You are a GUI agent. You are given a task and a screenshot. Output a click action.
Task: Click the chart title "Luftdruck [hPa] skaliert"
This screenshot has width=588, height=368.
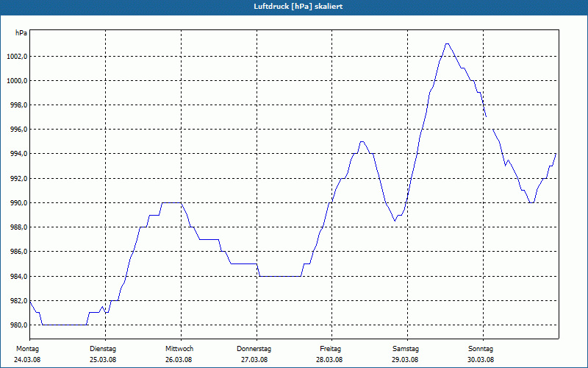pos(298,7)
